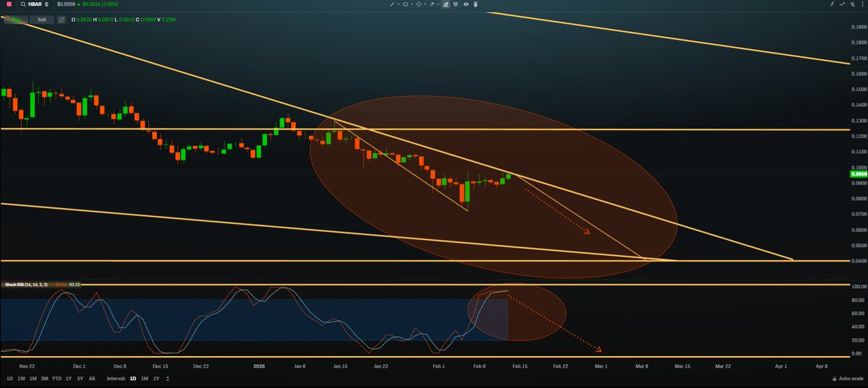Toggle drawings visibility eye icon
The width and height of the screenshot is (868, 388).
click(466, 4)
